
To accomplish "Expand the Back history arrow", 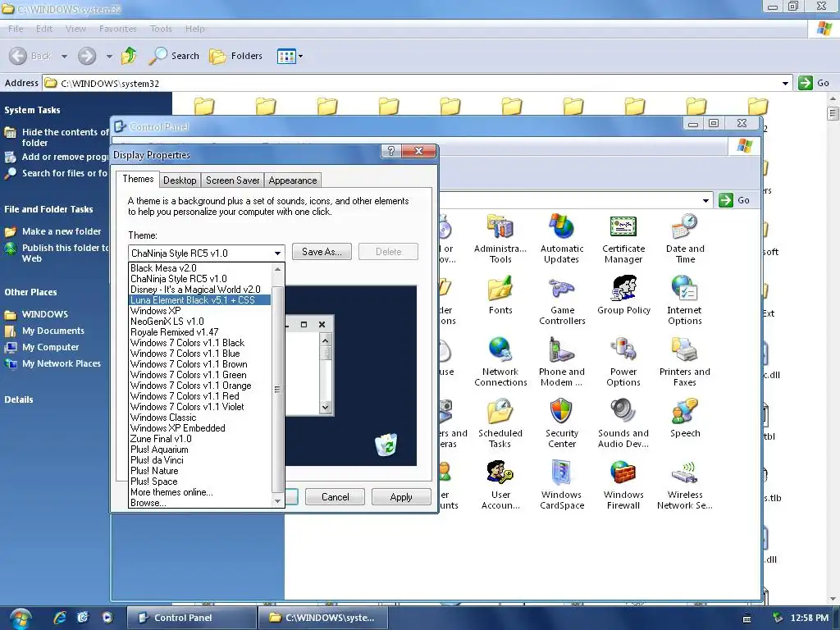I will click(x=64, y=57).
